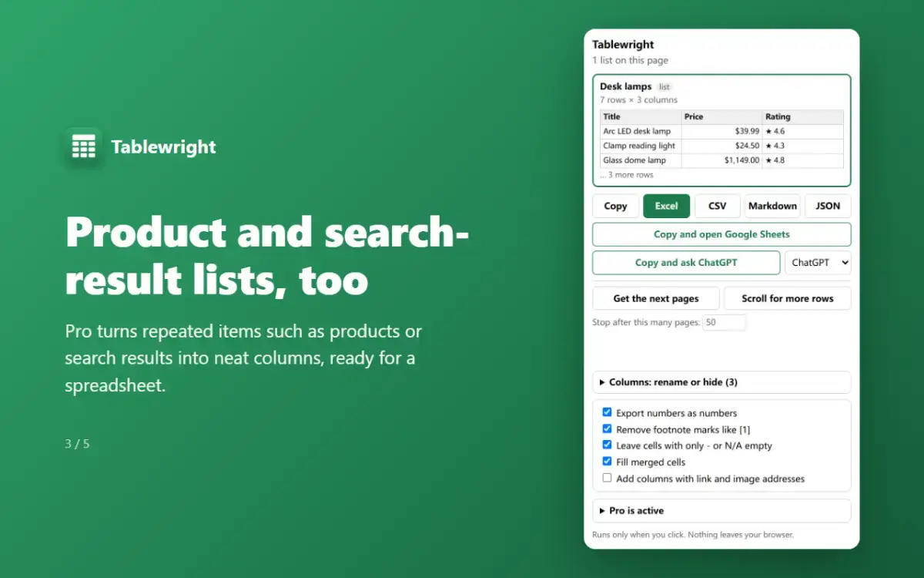Screen dimensions: 924x578
Task: Toggle Remove footnote marks like [1] checkbox
Action: pos(607,428)
